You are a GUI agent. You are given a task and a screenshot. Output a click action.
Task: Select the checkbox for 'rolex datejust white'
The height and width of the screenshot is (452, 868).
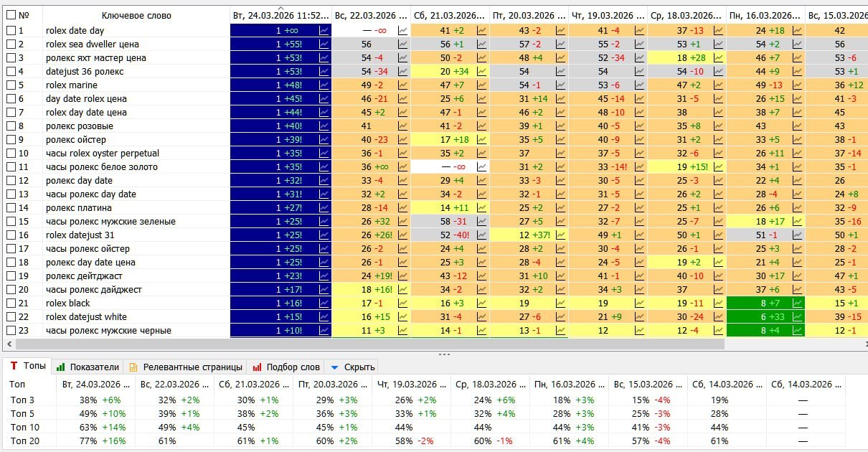pos(11,317)
